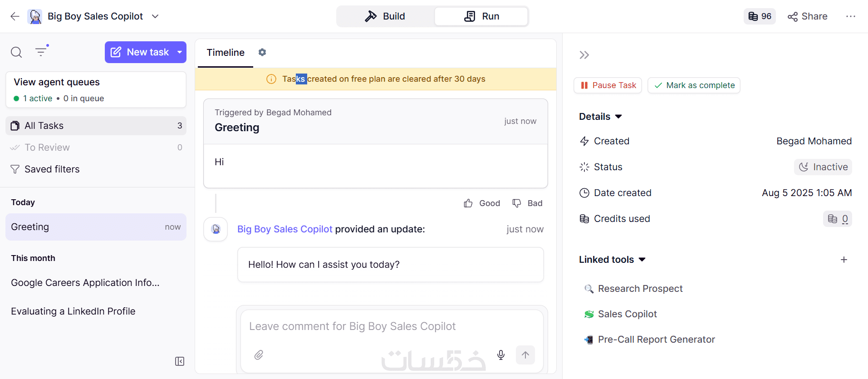Switch to Build mode

click(385, 16)
